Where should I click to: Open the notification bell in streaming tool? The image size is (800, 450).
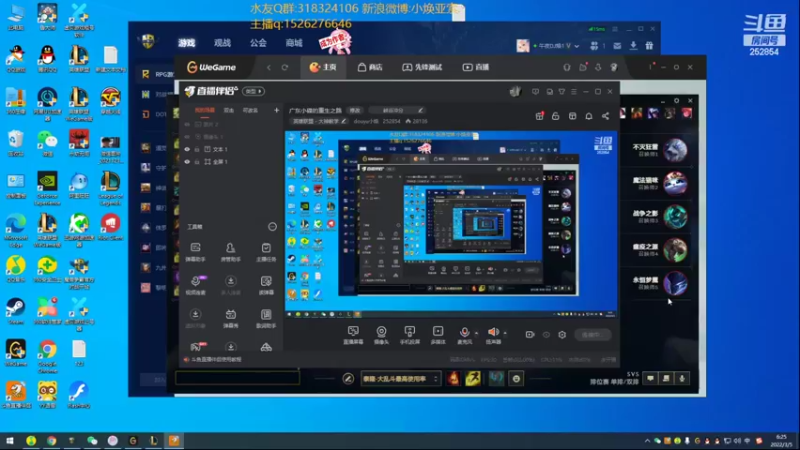589,116
